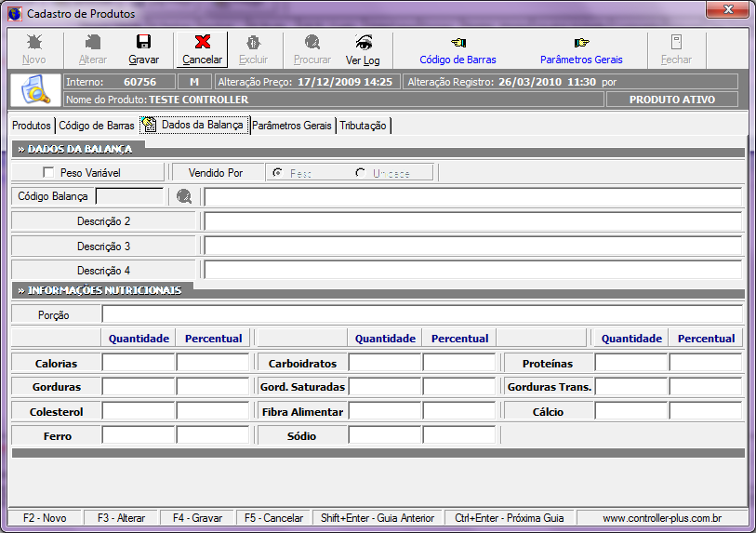The width and height of the screenshot is (756, 533).
Task: Switch to the Código de Barras tab
Action: 97,126
